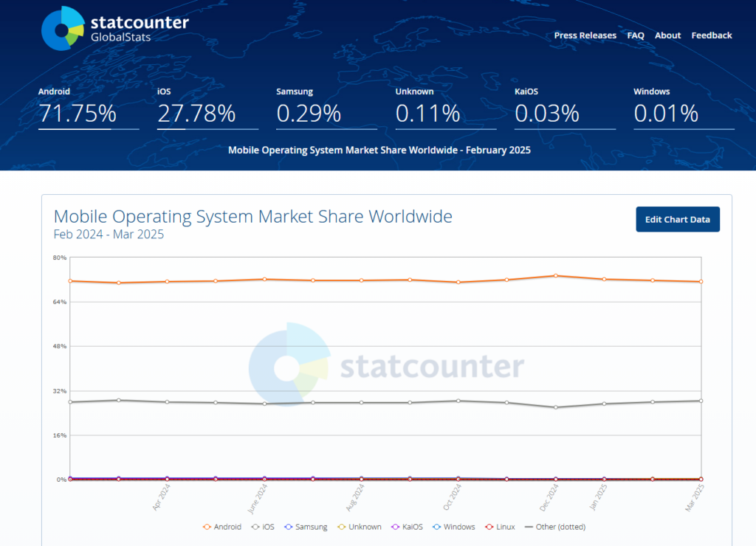Viewport: 756px width, 546px height.
Task: Open the Press Releases page
Action: (585, 35)
